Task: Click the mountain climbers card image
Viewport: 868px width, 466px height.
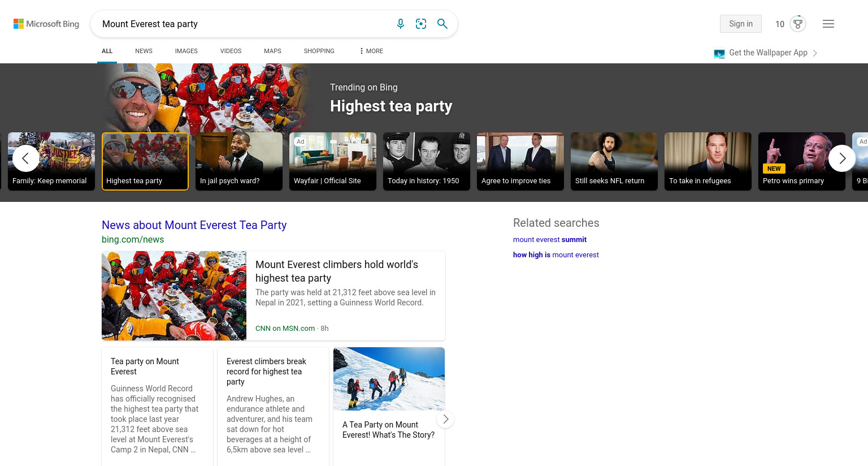Action: point(389,379)
